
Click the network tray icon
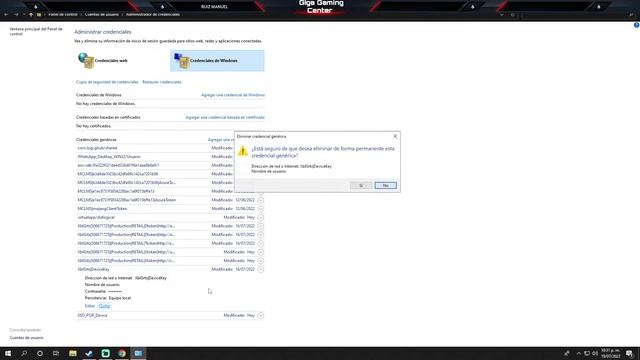pos(587,353)
